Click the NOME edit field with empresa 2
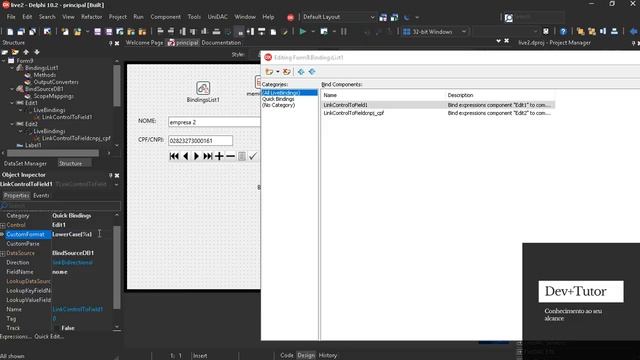Screen dimensions: 640x360 pyautogui.click(x=214, y=122)
